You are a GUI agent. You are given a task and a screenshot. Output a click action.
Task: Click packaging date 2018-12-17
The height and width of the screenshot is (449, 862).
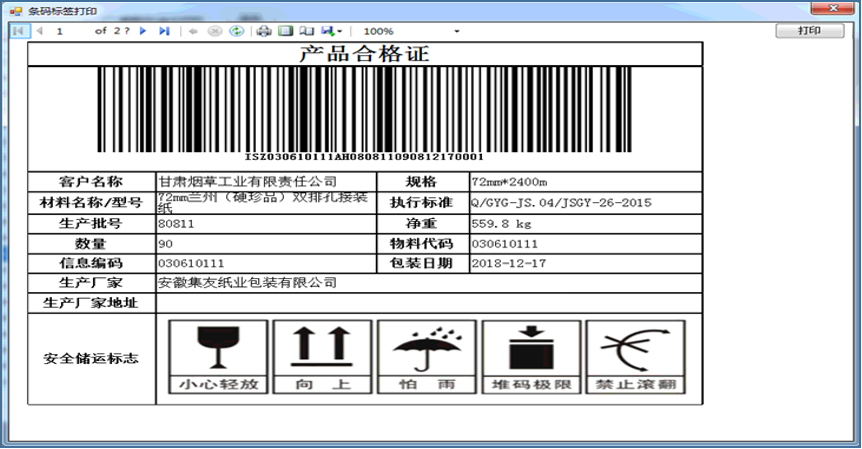coord(509,263)
